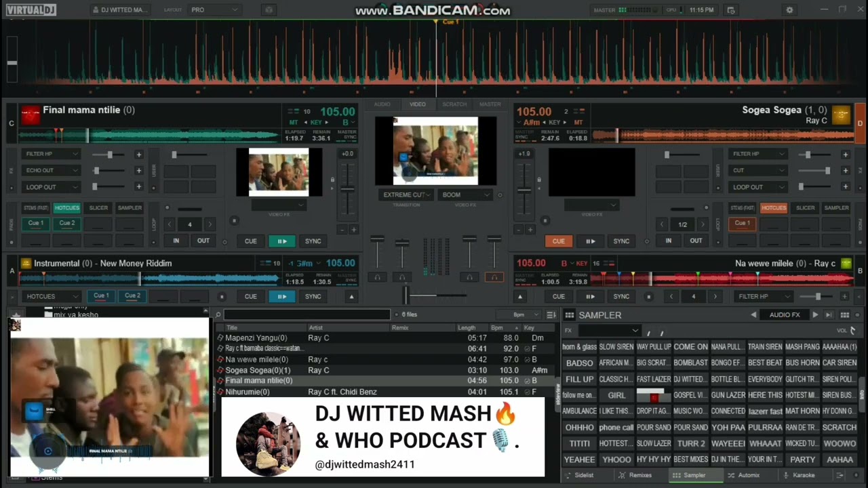Click deck A play/pause button
This screenshot has width=868, height=488.
point(281,296)
